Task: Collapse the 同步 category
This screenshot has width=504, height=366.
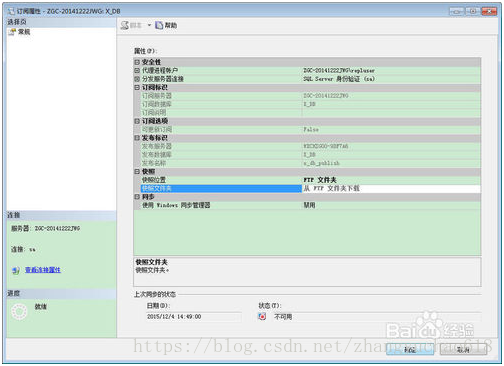Action: click(137, 197)
